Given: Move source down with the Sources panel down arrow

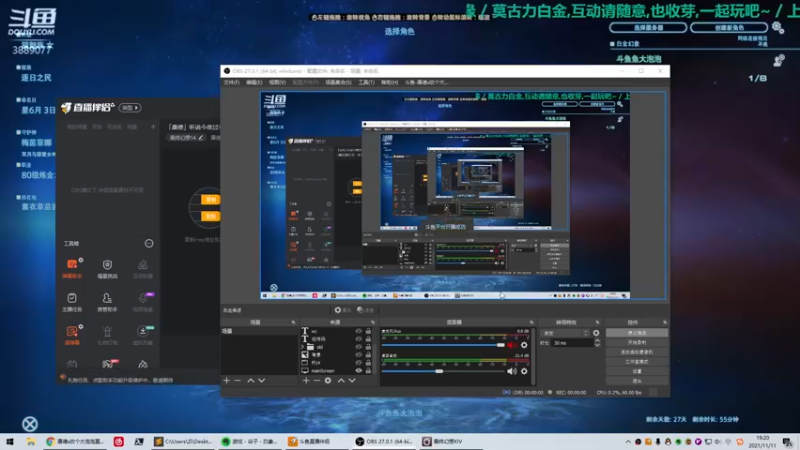Looking at the screenshot, I should point(352,381).
